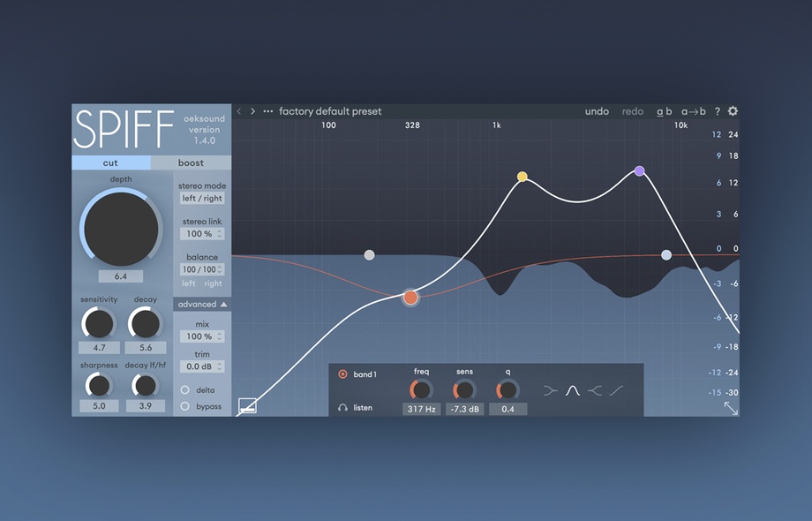Click the SPIFF logo

(x=124, y=130)
